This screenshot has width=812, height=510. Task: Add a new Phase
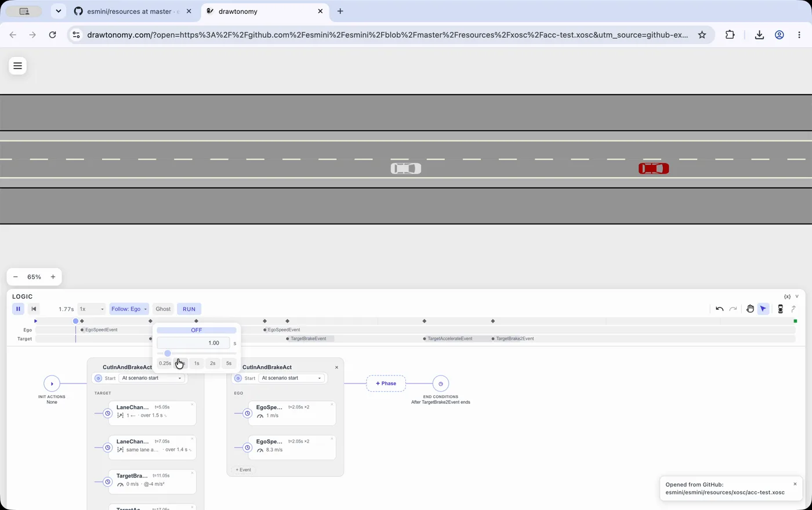pos(386,384)
